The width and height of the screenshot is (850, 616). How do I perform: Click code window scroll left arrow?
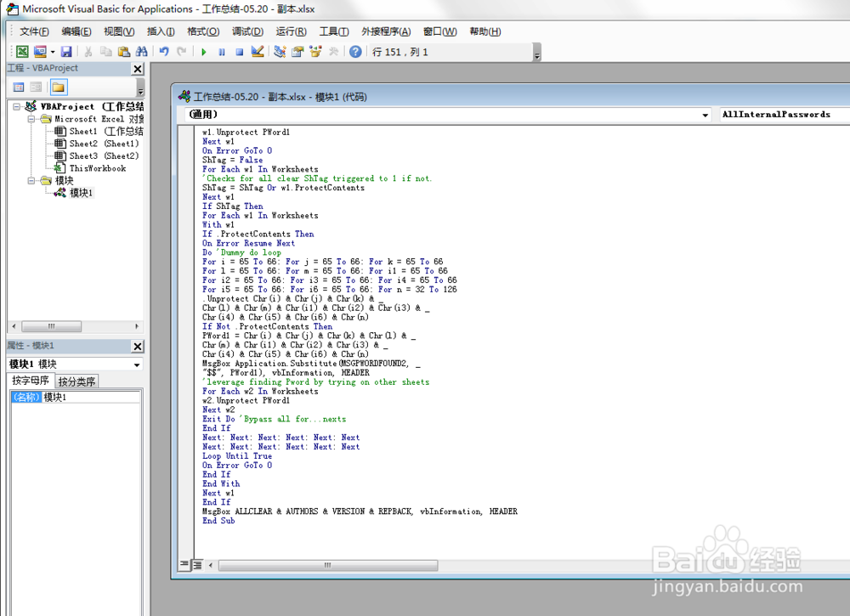(x=211, y=566)
